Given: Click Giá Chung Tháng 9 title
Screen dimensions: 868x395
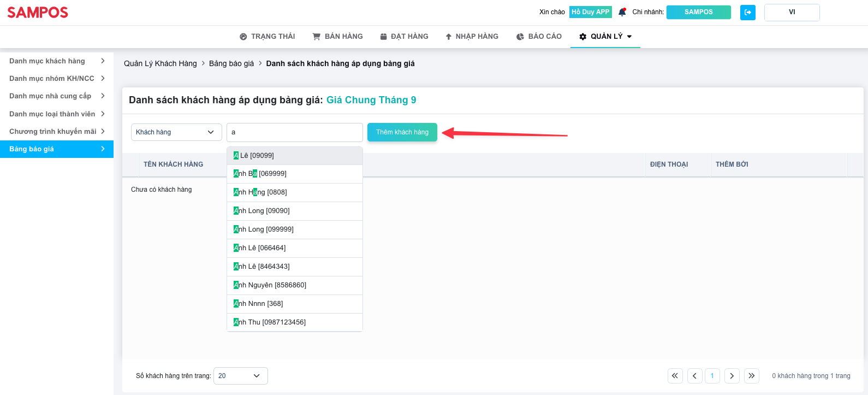Looking at the screenshot, I should click(x=371, y=100).
